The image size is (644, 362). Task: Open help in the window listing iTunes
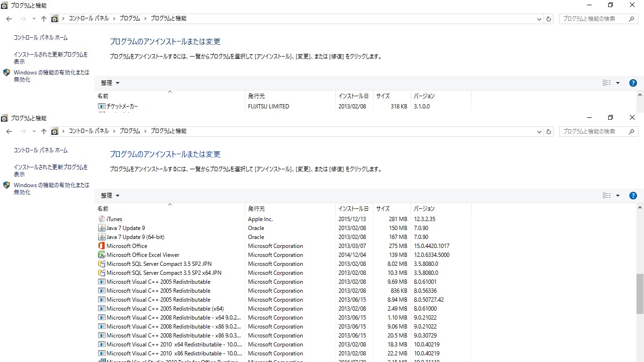coord(633,196)
